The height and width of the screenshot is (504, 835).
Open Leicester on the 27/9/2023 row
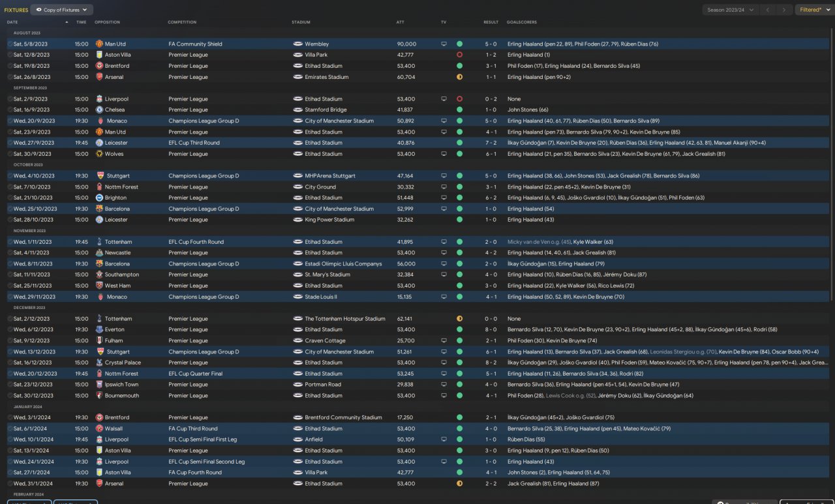click(116, 143)
